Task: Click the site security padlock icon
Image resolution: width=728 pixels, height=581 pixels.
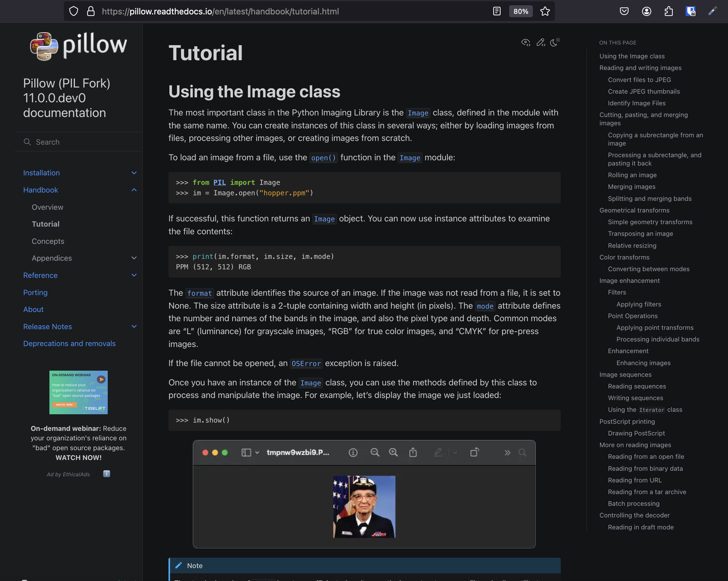Action: pos(91,11)
